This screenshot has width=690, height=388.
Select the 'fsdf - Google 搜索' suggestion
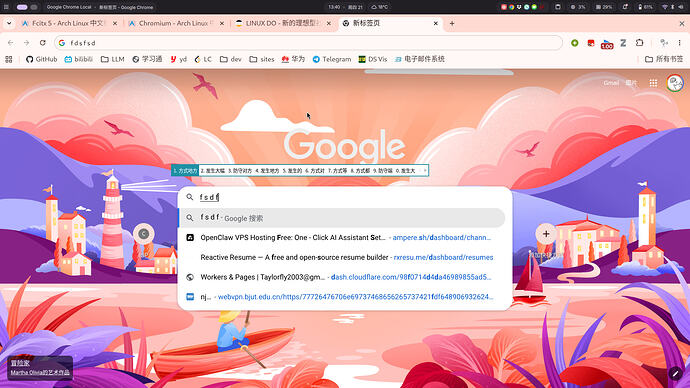pos(341,218)
